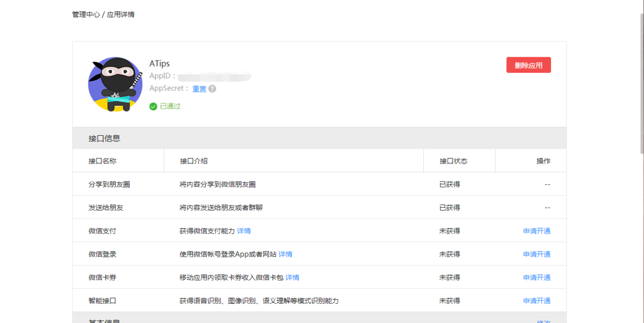The height and width of the screenshot is (323, 644).
Task: Click the 已通过 status text
Action: click(170, 107)
